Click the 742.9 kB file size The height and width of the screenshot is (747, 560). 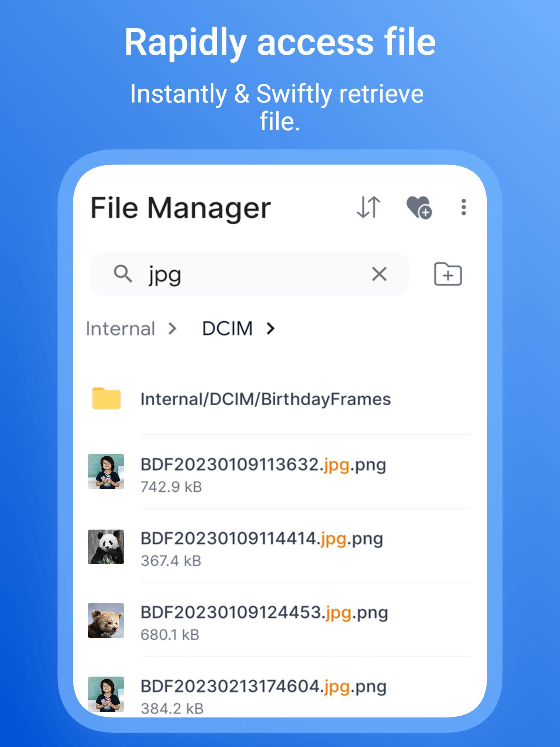tap(171, 487)
